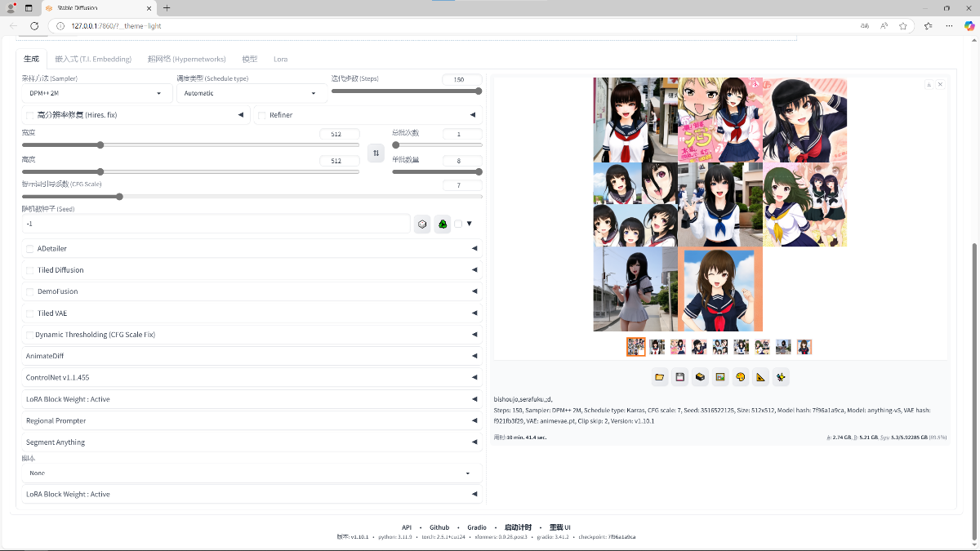This screenshot has height=551, width=980.
Task: Click the Github link in the footer
Action: tap(439, 527)
